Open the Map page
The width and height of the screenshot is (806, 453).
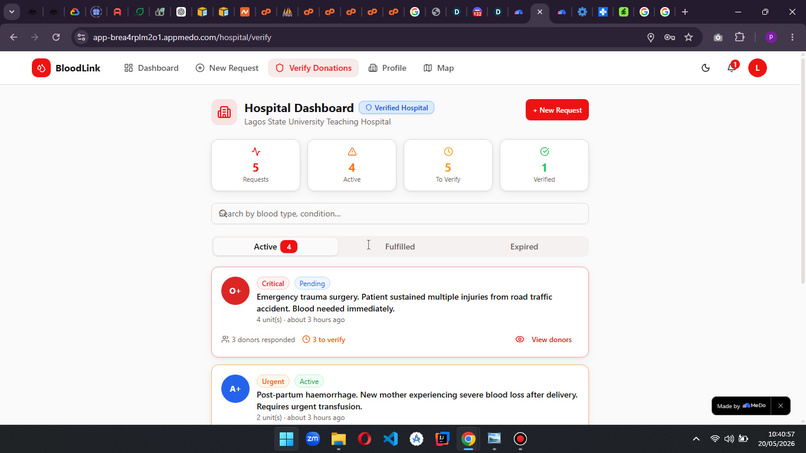tap(438, 68)
